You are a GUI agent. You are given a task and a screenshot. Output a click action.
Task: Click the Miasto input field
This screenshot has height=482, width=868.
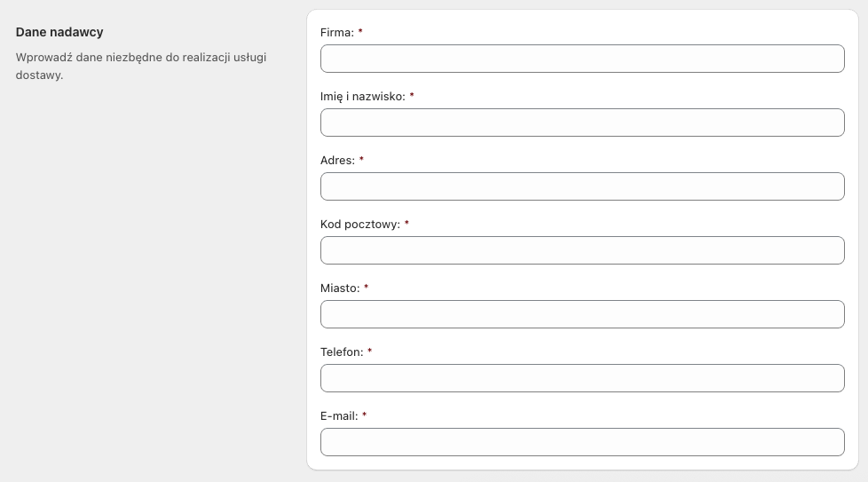click(582, 314)
